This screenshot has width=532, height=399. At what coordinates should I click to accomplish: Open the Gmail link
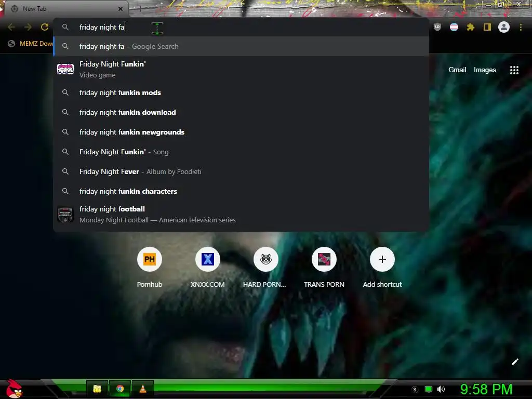[x=457, y=70]
